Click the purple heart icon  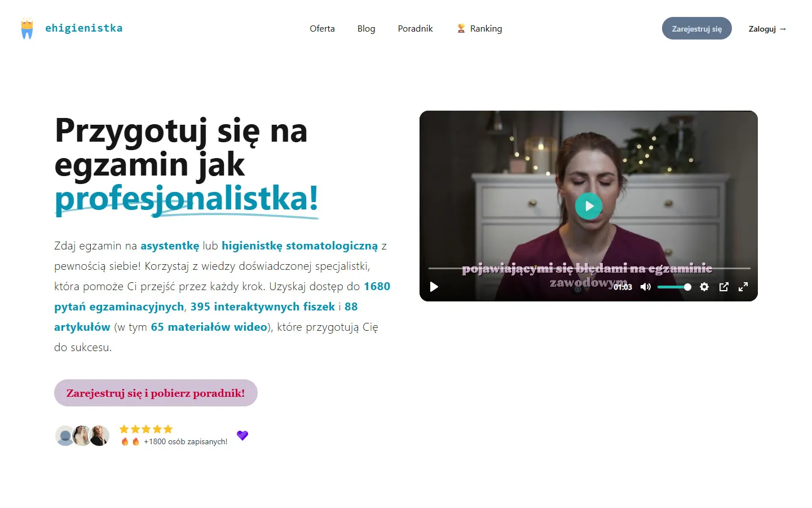242,435
